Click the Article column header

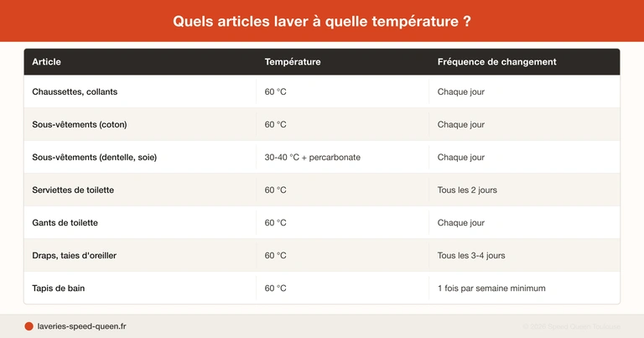(47, 62)
